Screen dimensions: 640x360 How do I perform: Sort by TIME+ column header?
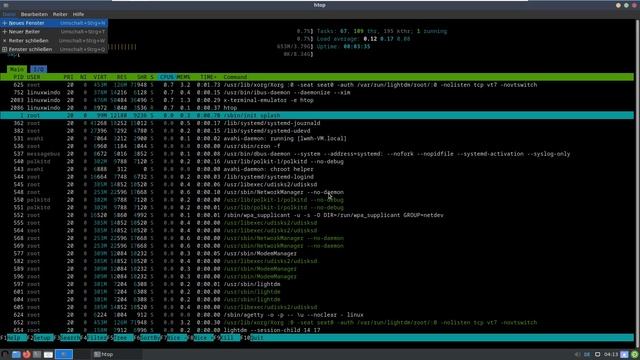[208, 77]
